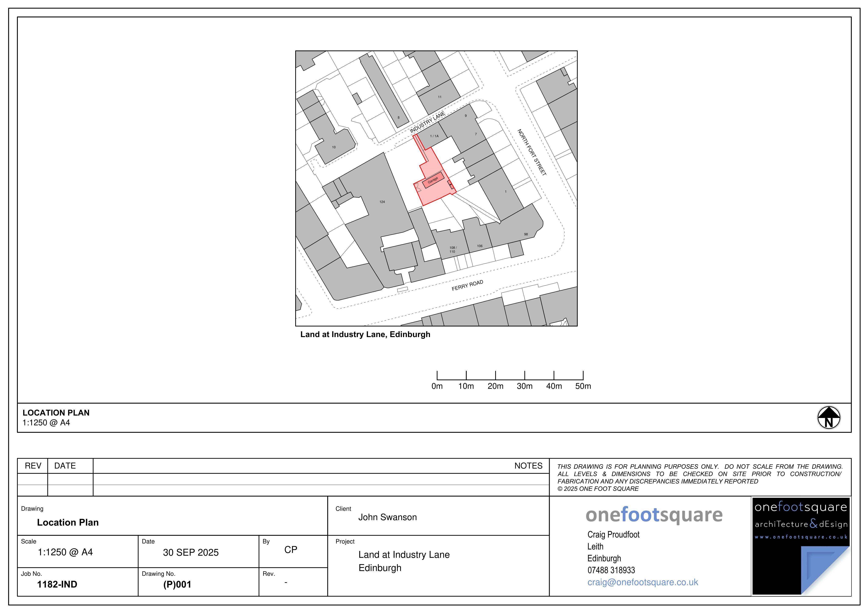Image resolution: width=868 pixels, height=613 pixels.
Task: Click the map caption Land at Industry Lane, Edinburgh
Action: point(365,335)
